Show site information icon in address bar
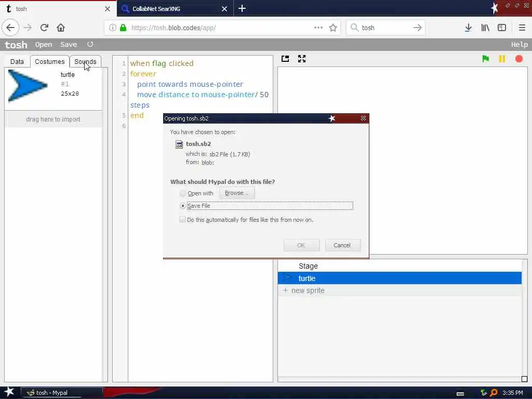The image size is (532, 399). [x=113, y=28]
